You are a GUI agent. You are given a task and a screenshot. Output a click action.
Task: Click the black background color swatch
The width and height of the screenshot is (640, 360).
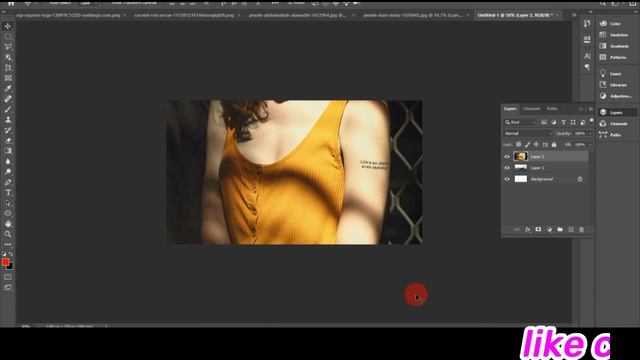coord(11,267)
